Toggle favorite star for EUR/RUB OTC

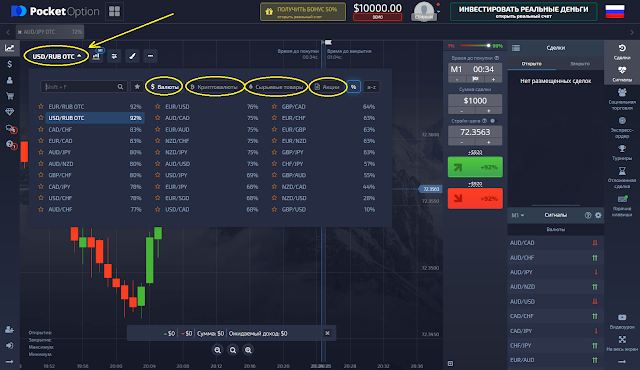[41, 106]
